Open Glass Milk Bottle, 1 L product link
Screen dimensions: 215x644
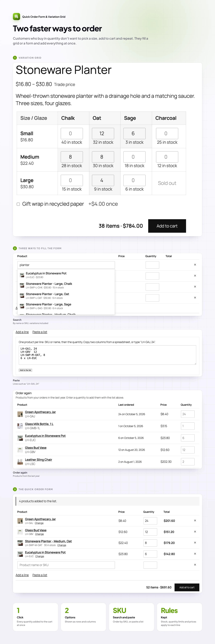tap(39, 424)
